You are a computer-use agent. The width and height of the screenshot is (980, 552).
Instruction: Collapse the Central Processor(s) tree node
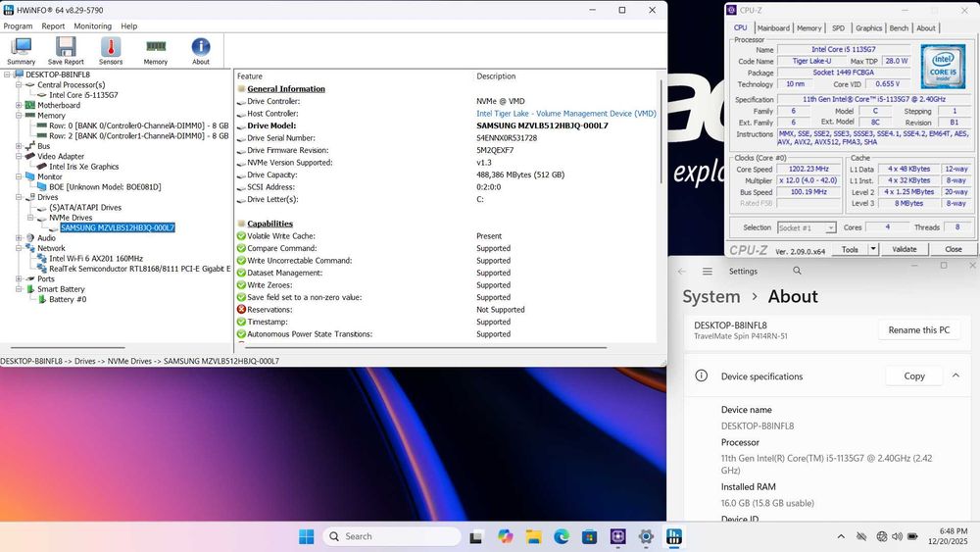click(x=19, y=84)
